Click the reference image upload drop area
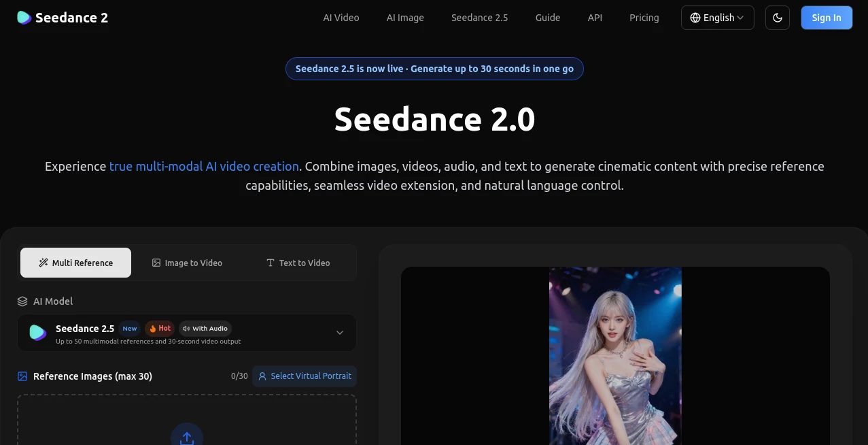Screen dimensions: 868x445 pos(187,420)
